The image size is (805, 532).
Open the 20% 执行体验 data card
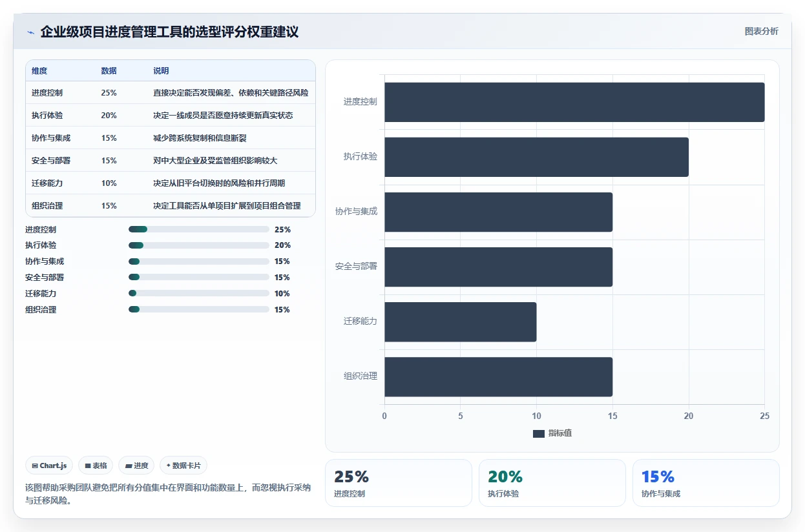(x=552, y=483)
